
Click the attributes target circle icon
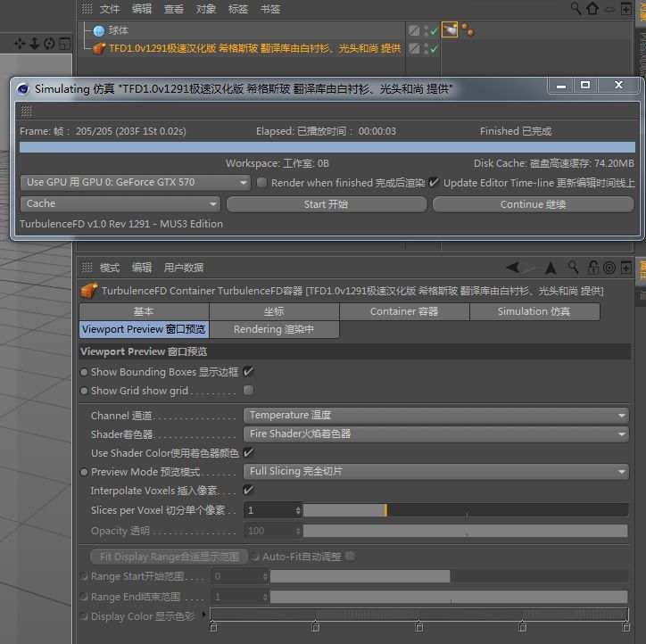point(609,268)
